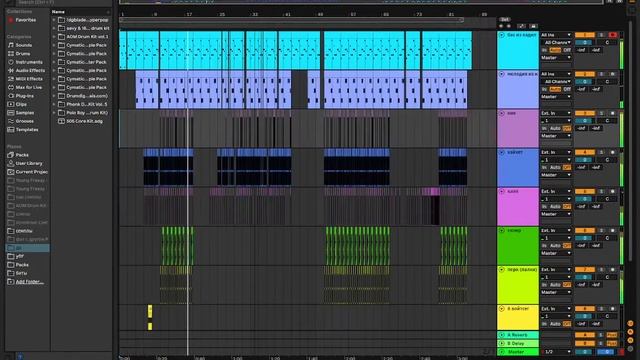Image resolution: width=640 pixels, height=360 pixels.
Task: Go to the next locator arrow
Action: click(x=509, y=26)
